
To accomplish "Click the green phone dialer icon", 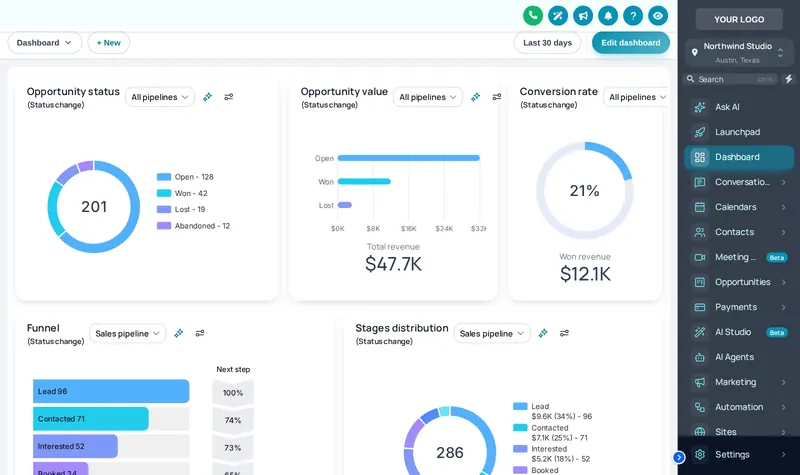I will [533, 16].
